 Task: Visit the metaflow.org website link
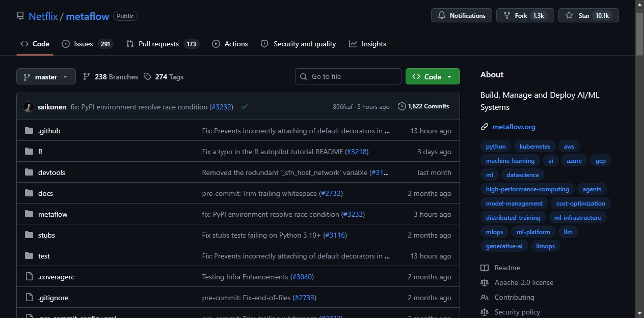click(514, 127)
